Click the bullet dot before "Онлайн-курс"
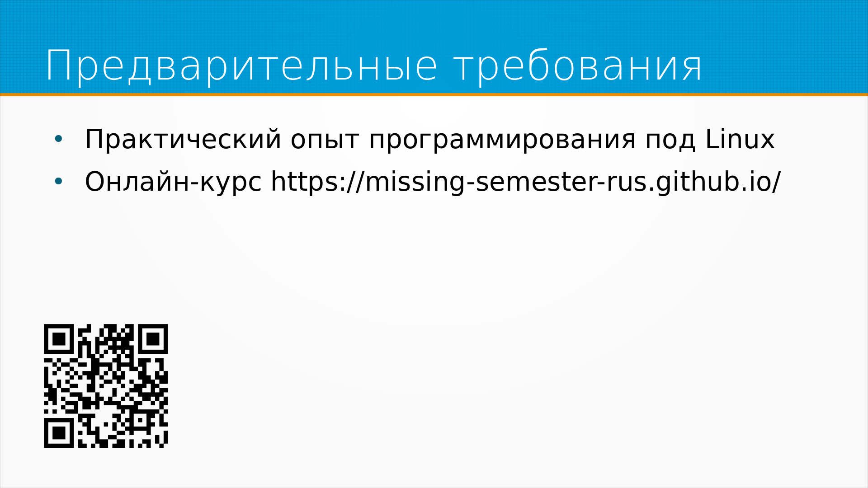Image resolution: width=868 pixels, height=488 pixels. 58,182
